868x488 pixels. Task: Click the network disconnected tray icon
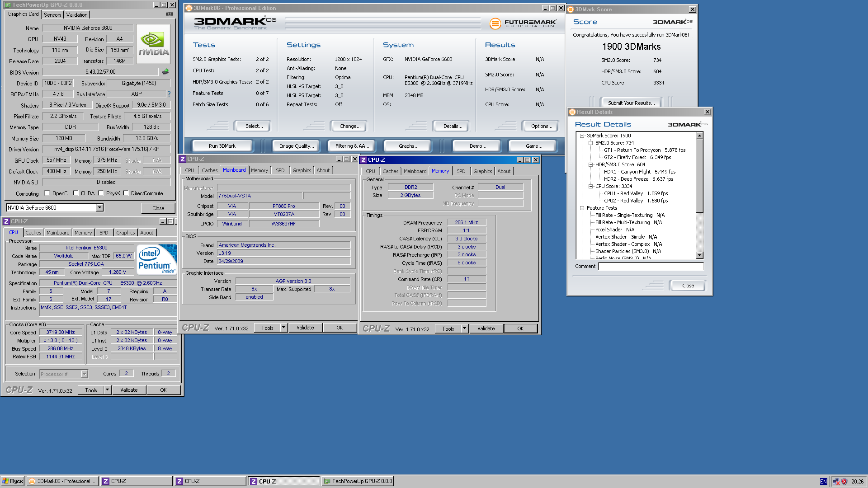pos(836,482)
